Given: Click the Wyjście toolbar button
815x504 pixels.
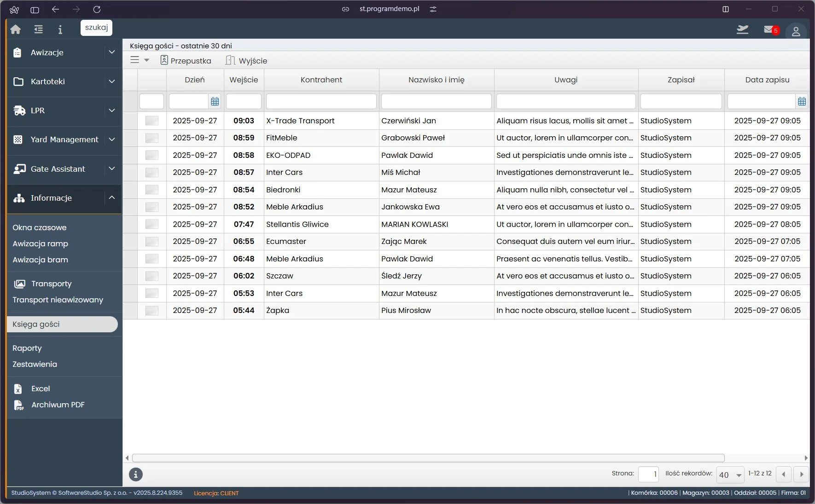Looking at the screenshot, I should coord(246,61).
